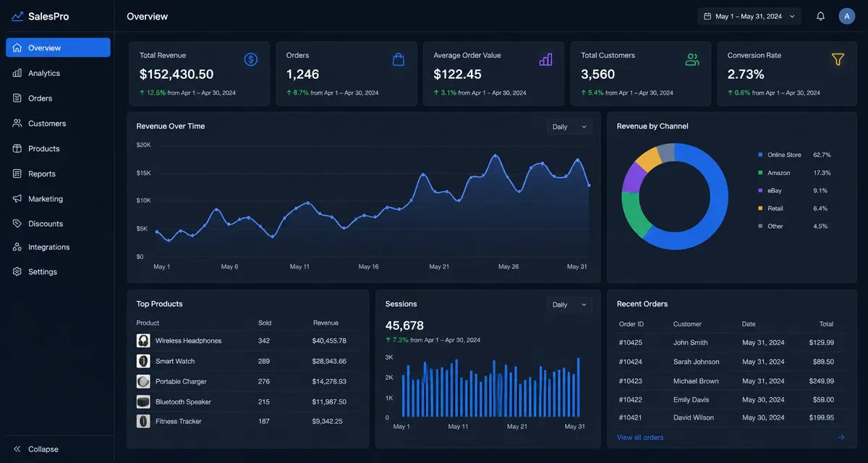The height and width of the screenshot is (463, 868).
Task: Click customer name David Wilson
Action: click(694, 417)
